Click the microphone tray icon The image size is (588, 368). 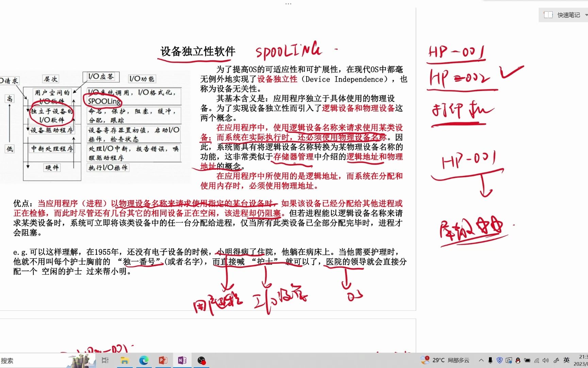[490, 360]
